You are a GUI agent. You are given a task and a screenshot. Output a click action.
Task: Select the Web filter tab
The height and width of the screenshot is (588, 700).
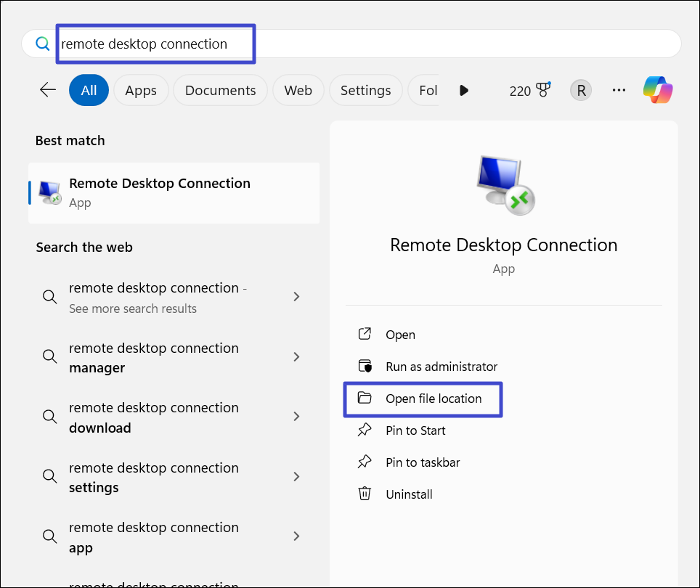[298, 90]
